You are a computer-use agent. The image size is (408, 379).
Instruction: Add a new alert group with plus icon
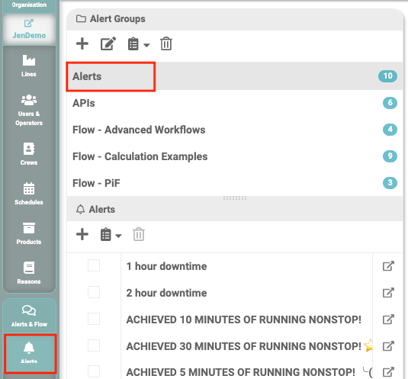coord(82,44)
